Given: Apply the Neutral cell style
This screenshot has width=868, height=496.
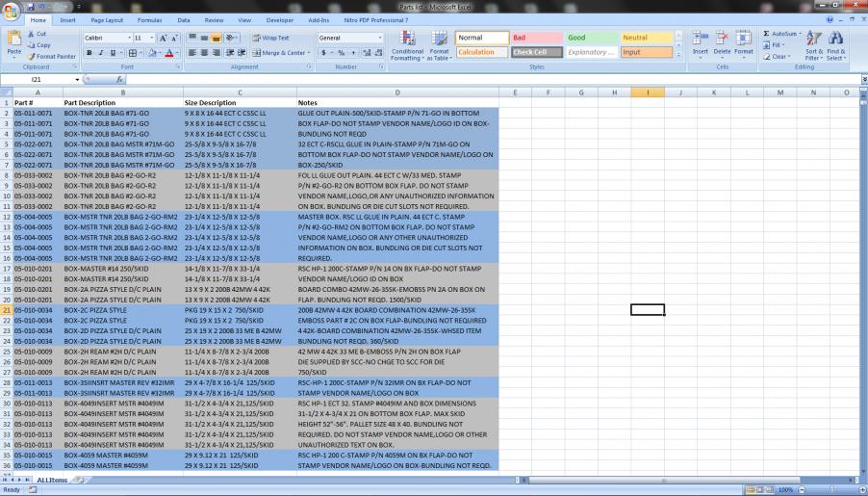Looking at the screenshot, I should click(x=647, y=38).
